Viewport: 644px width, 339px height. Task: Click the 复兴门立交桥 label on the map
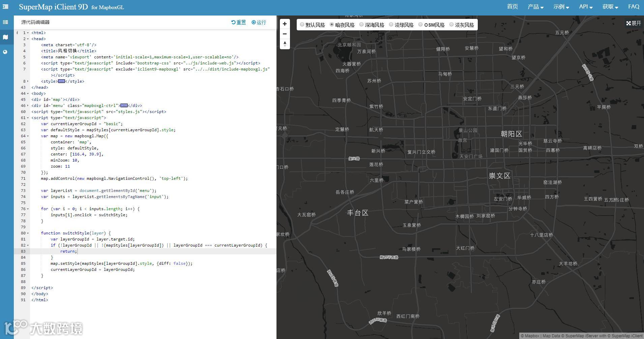(421, 152)
